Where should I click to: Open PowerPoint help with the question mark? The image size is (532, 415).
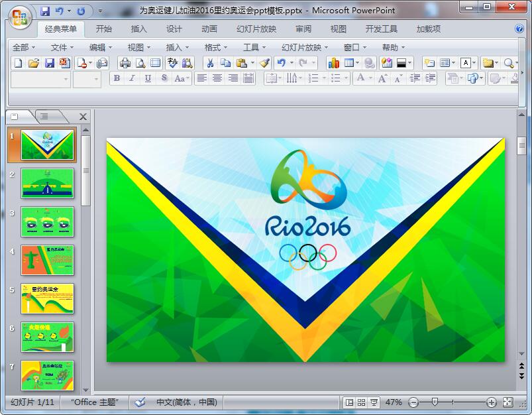pos(519,29)
